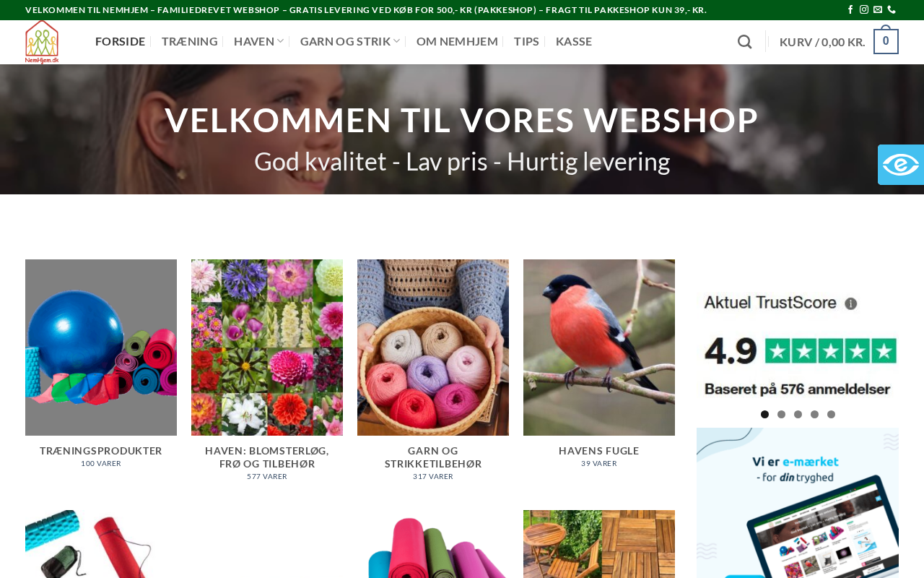This screenshot has width=924, height=578.
Task: Select the third slider dot
Action: click(x=798, y=415)
